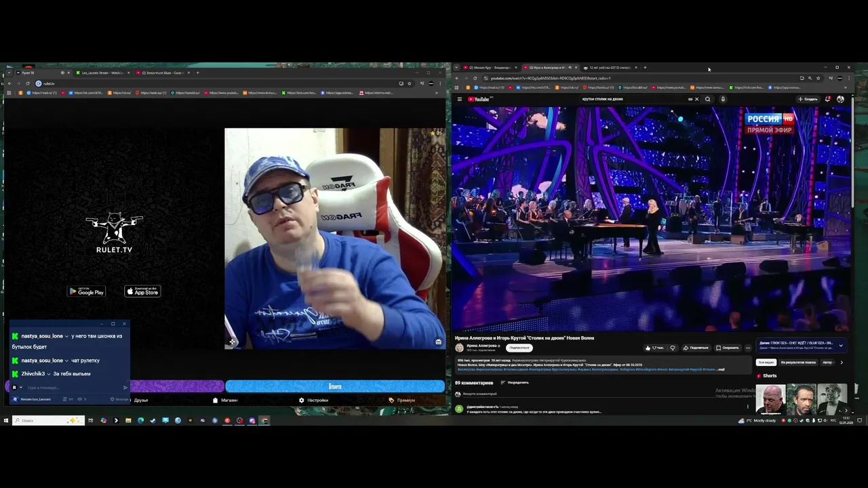868x488 pixels.
Task: Click YouTube search magnifier button
Action: 707,99
